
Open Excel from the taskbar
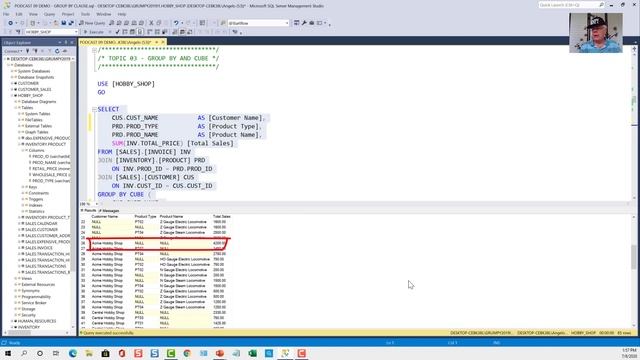pos(252,353)
